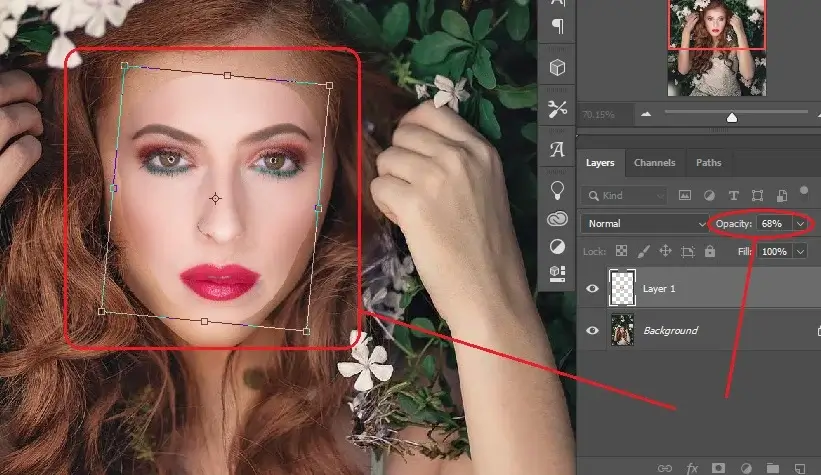Click the bottom-right transform corner handle

click(306, 331)
